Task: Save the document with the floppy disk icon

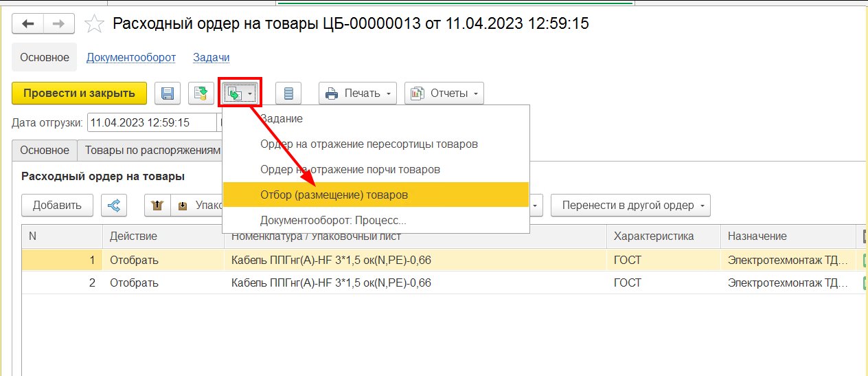Action: pos(168,93)
